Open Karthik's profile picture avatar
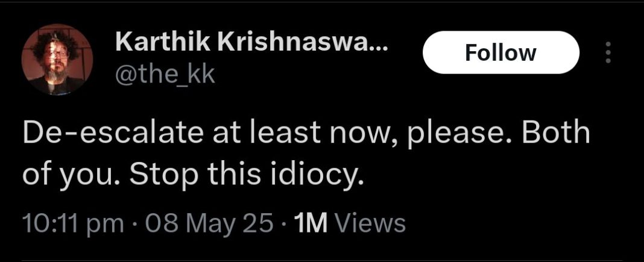Viewport: 644px width, 262px height. tap(57, 62)
